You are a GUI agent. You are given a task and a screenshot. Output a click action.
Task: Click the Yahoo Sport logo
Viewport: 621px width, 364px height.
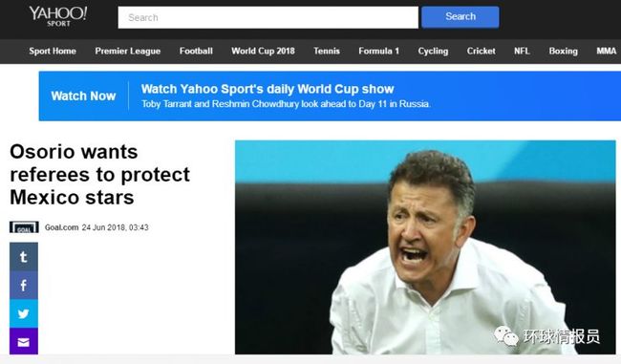pos(58,16)
